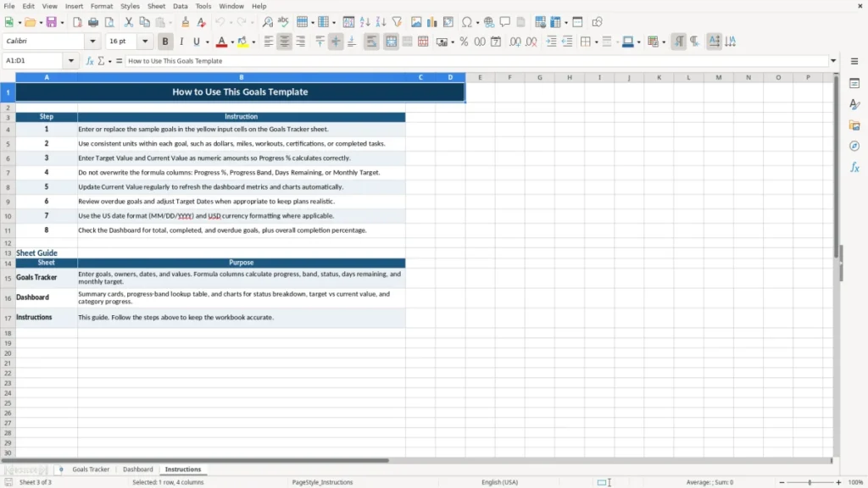The image size is (868, 488).
Task: Toggle Merge and Center Cells
Action: pos(392,42)
